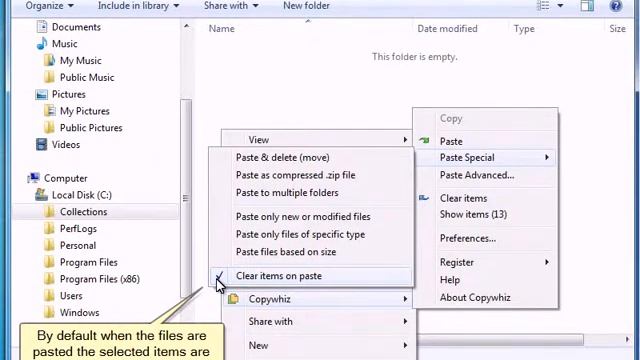640x360 pixels.
Task: Click the Clear items eraser icon
Action: 424,198
